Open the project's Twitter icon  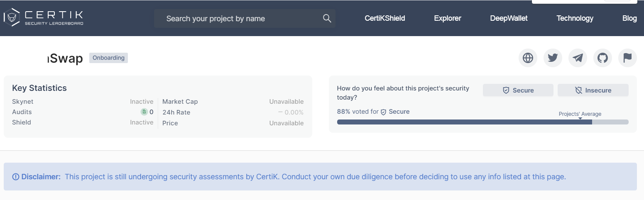[553, 58]
